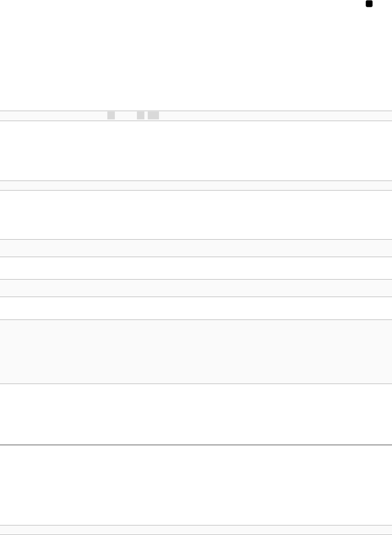Select the white row above the large shaded block
The height and width of the screenshot is (535, 392).
coord(196,308)
